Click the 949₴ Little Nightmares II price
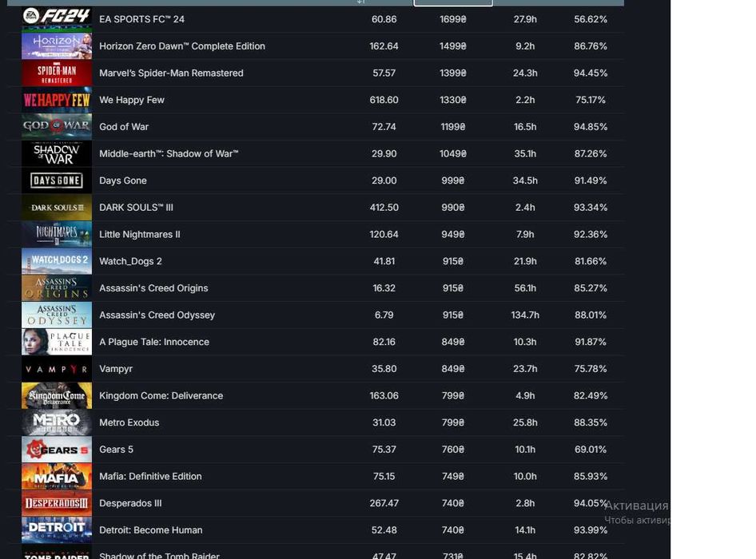The image size is (756, 559). point(453,235)
